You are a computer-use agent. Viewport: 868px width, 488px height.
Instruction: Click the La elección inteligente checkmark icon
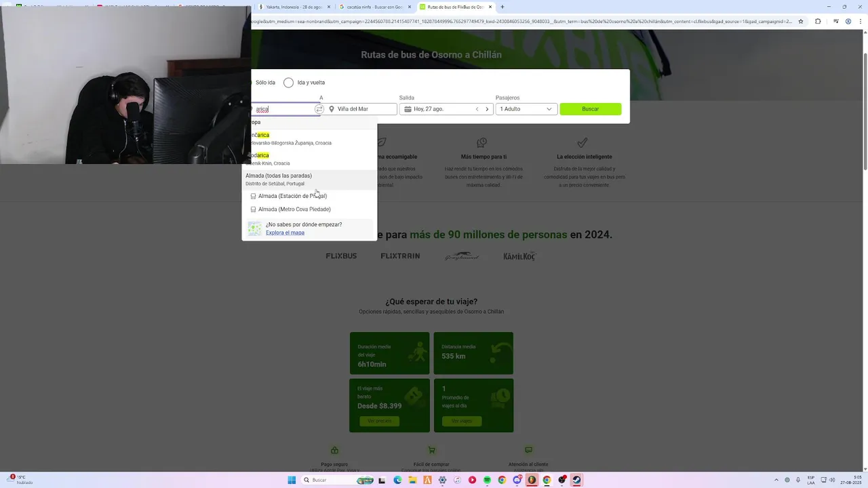[x=583, y=142]
